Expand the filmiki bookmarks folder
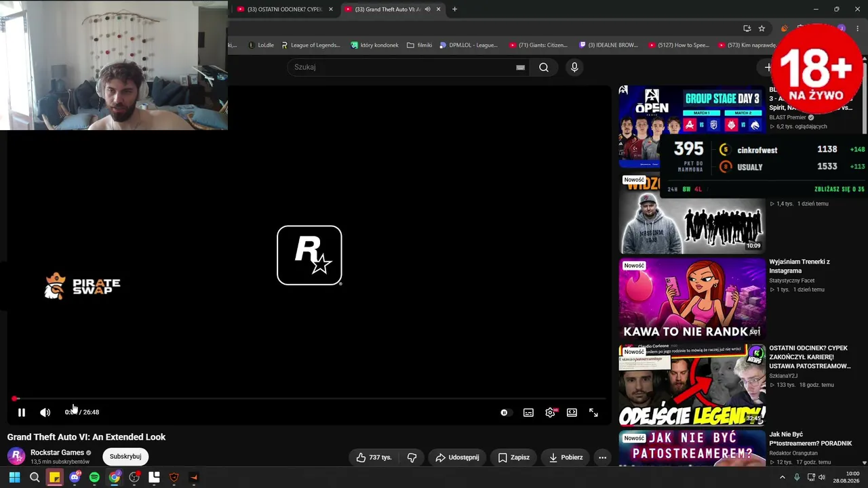Viewport: 868px width, 488px height. [x=419, y=45]
